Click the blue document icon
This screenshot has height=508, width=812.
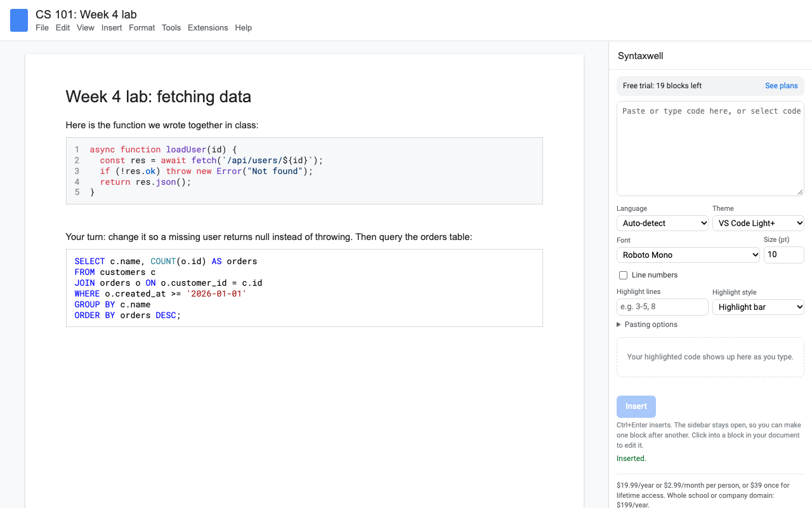[x=19, y=20]
